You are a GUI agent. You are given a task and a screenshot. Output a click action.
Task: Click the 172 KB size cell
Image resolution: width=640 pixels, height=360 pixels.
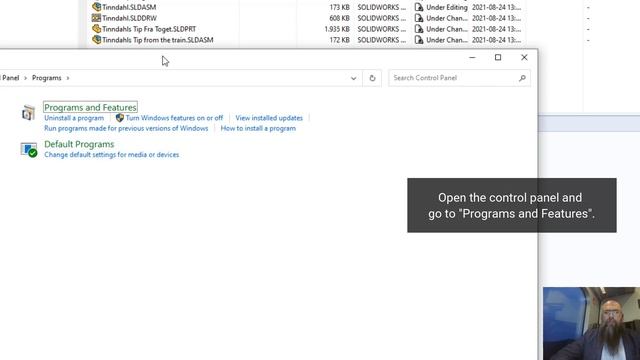pos(340,40)
